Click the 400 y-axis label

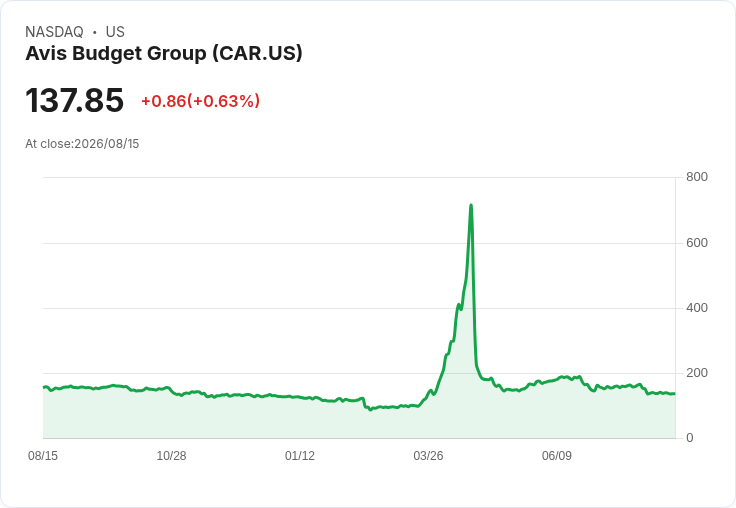pyautogui.click(x=697, y=308)
